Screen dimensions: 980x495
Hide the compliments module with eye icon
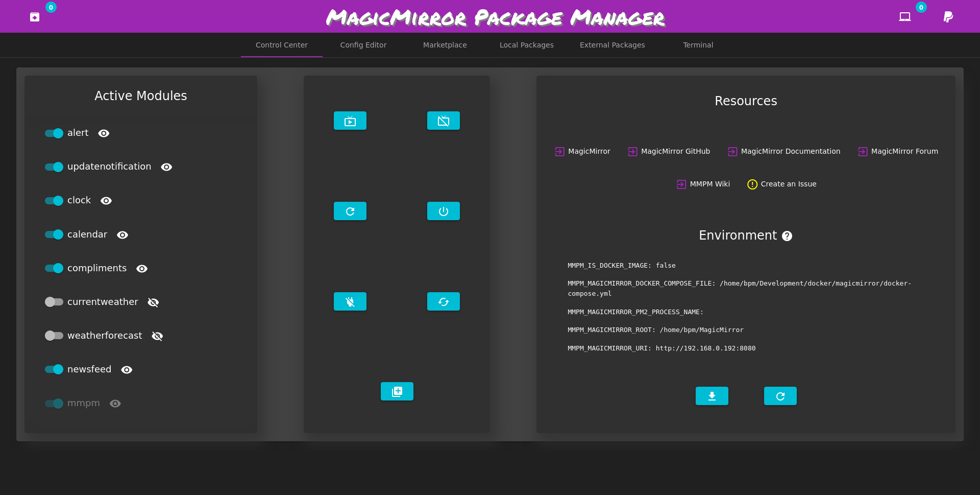(x=142, y=269)
